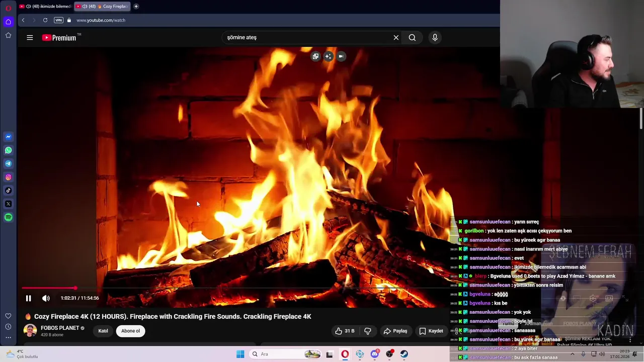Click the Kaydet save button

tap(432, 331)
